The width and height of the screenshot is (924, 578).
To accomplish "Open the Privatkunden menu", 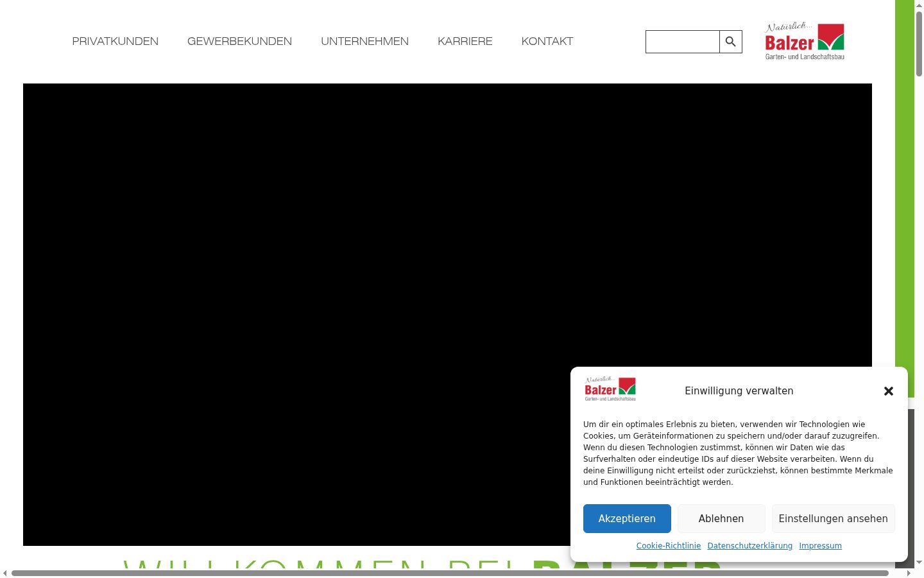I will pos(116,41).
